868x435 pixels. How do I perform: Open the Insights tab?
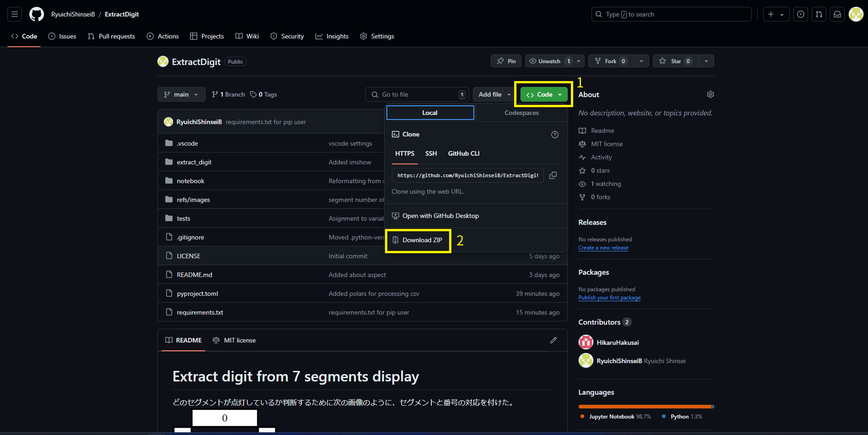[332, 36]
